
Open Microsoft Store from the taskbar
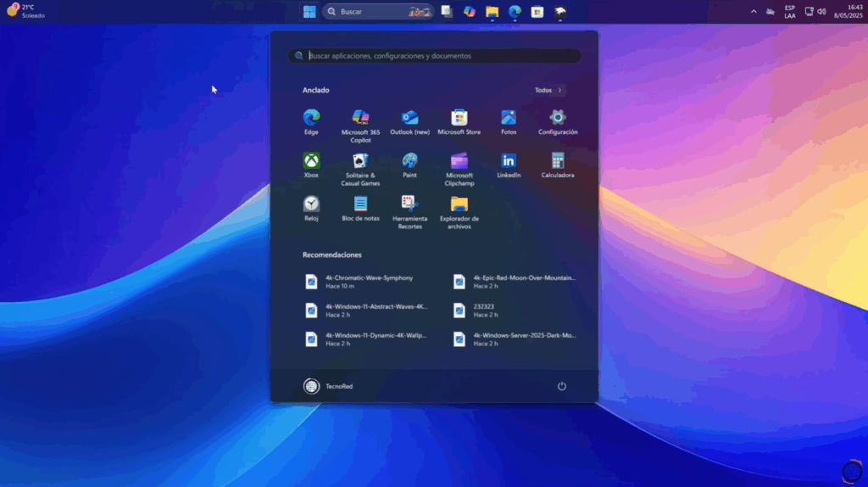[x=537, y=12]
